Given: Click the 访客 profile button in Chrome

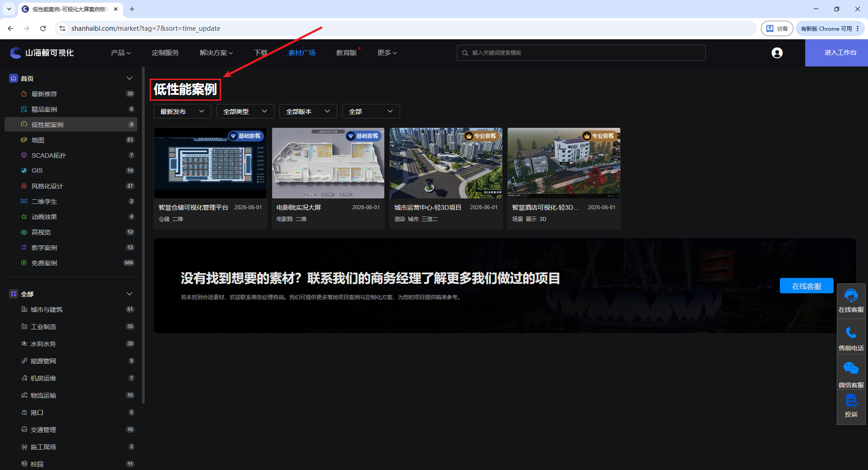Looking at the screenshot, I should (777, 28).
